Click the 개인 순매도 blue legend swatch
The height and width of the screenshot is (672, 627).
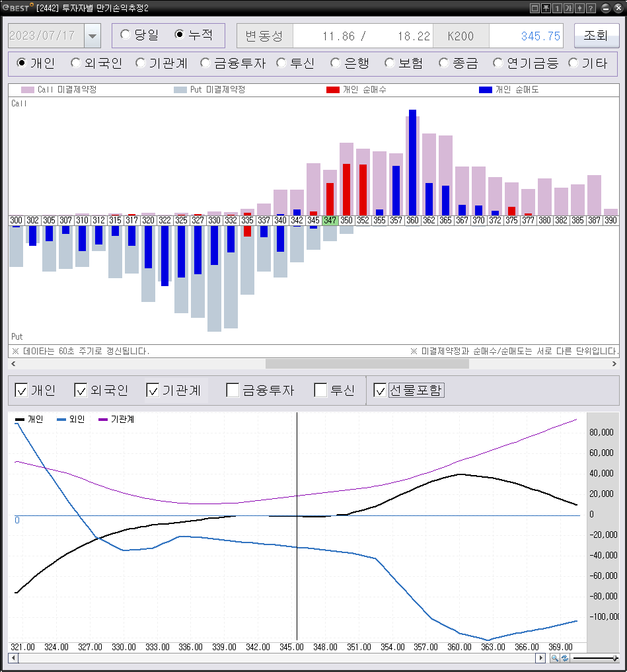click(485, 90)
